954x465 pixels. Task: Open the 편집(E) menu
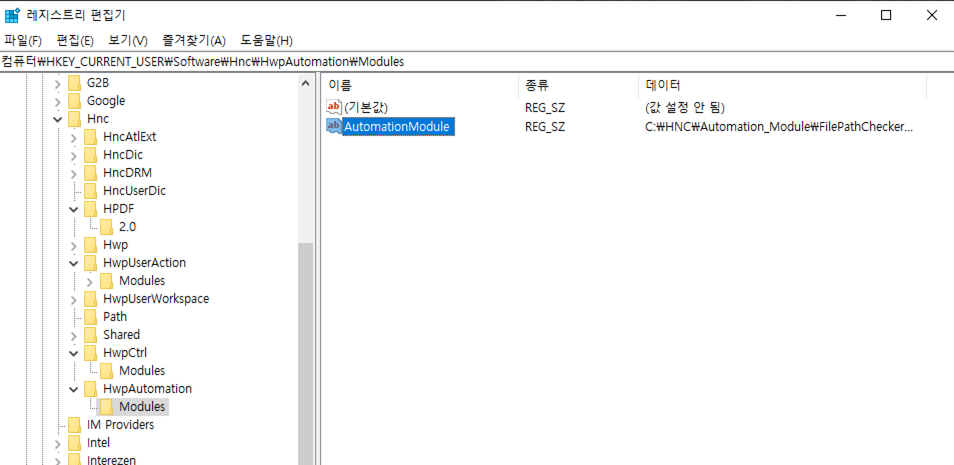pos(75,41)
